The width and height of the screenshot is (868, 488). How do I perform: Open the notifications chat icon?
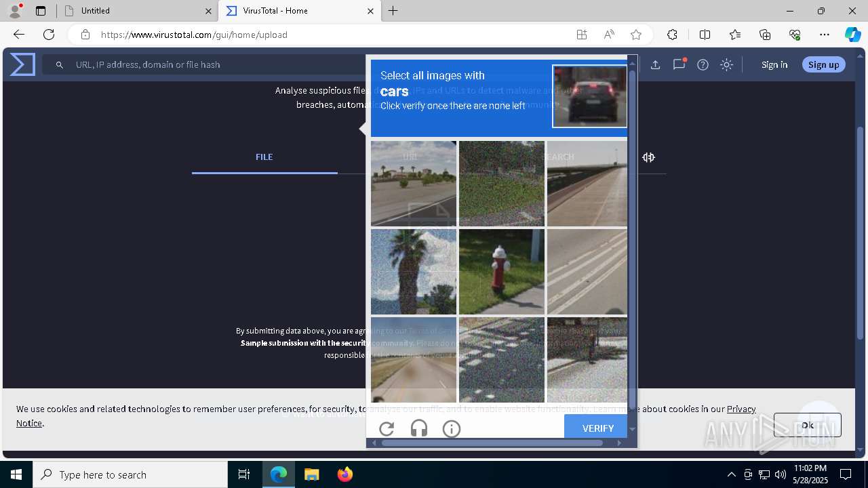pyautogui.click(x=679, y=64)
